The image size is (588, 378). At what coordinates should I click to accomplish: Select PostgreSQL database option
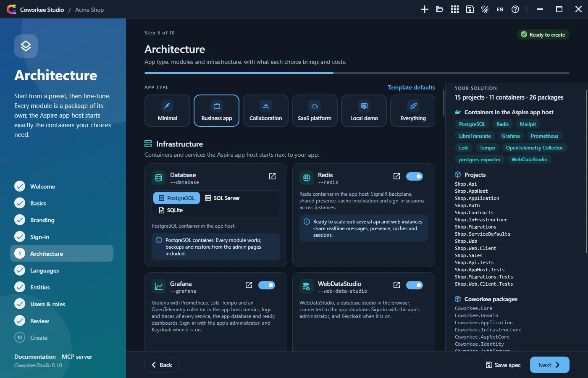[176, 198]
